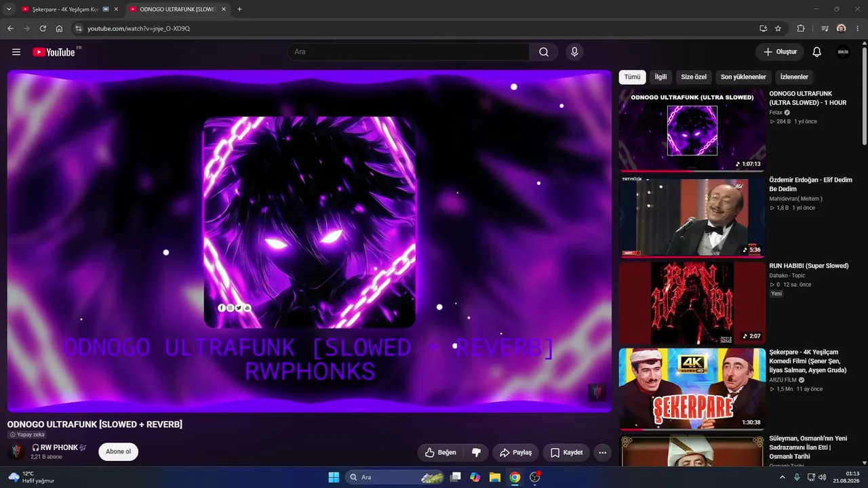
Task: Open the RW PHONK channel avatar
Action: pos(17,451)
